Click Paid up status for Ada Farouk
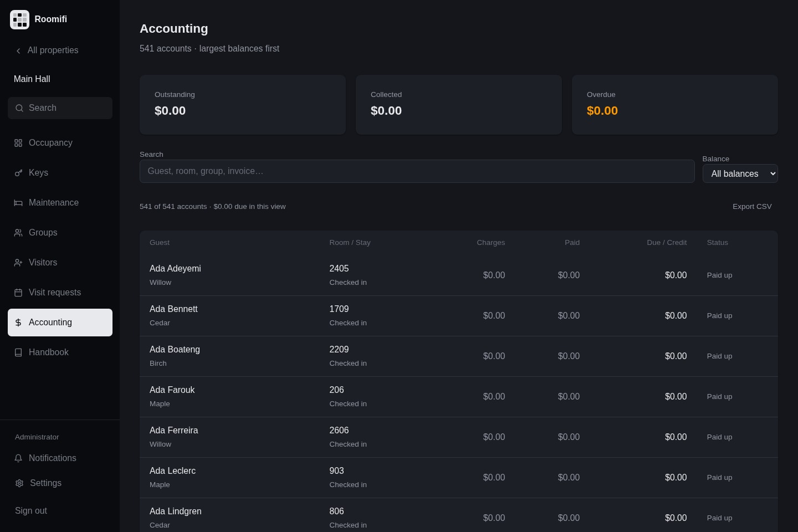This screenshot has width=798, height=532. 719,397
